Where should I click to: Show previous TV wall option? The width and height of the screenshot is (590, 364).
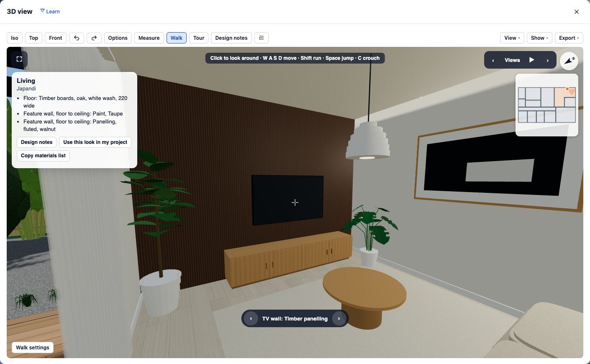tap(251, 318)
